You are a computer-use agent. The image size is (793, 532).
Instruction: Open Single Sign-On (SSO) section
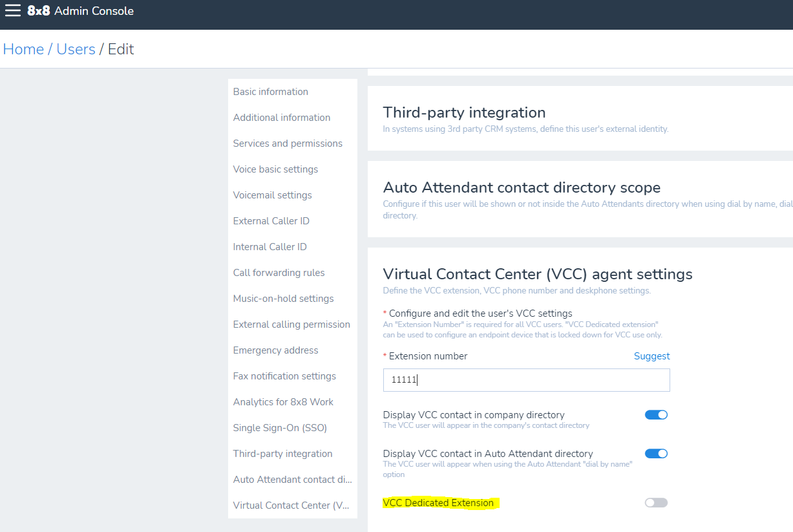tap(280, 428)
